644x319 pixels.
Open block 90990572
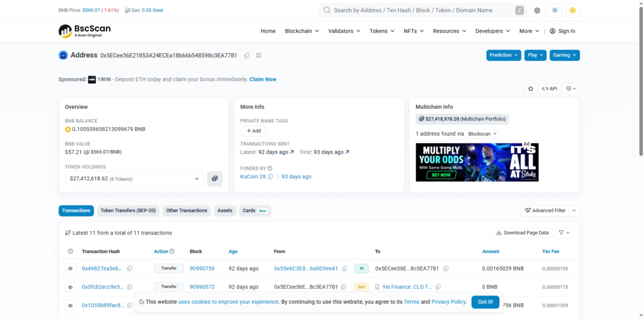pos(202,287)
